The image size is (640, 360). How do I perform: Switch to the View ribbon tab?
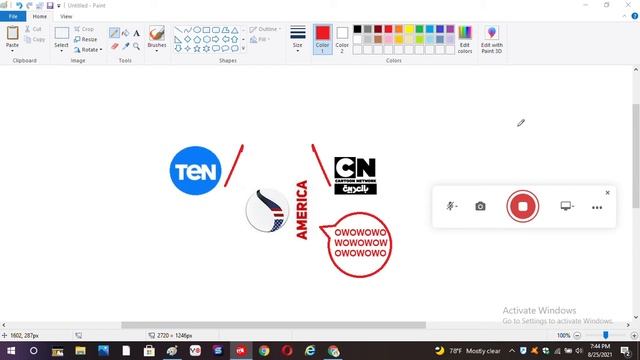coord(66,16)
